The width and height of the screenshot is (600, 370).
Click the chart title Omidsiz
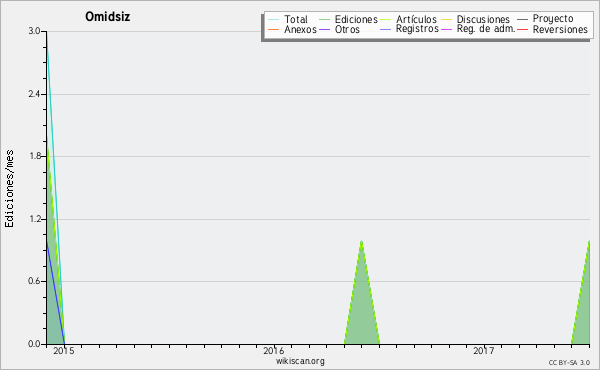108,17
